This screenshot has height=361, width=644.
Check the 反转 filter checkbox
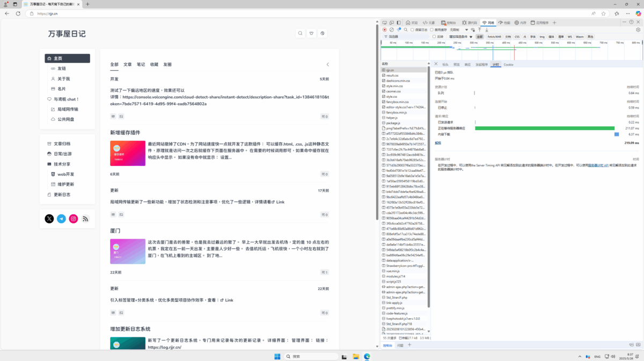[x=438, y=37]
